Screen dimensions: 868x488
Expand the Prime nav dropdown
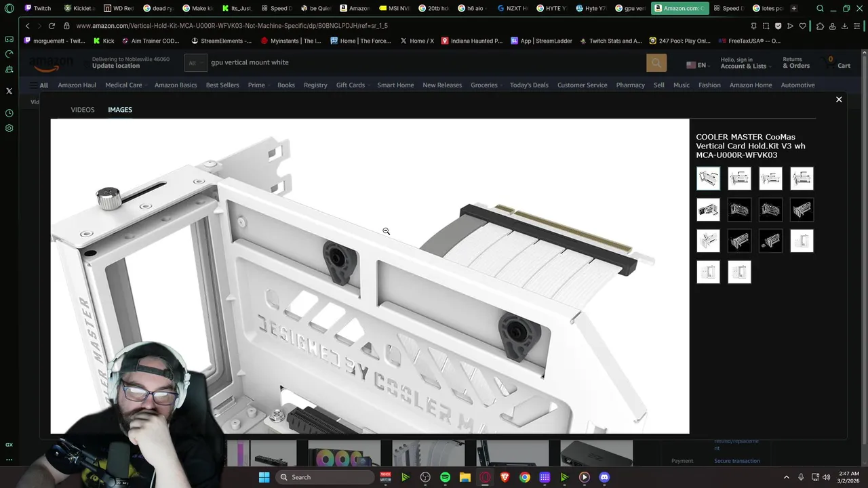[258, 85]
